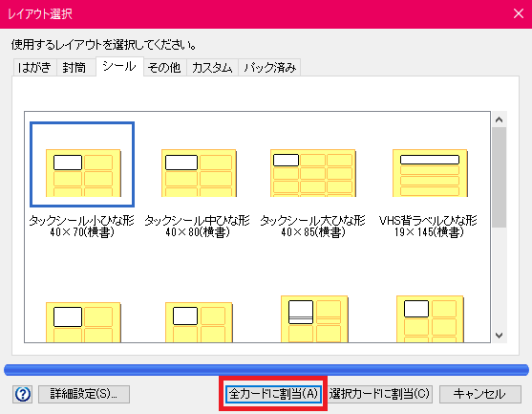Switch to the はがき tab
This screenshot has height=414, width=532.
pyautogui.click(x=34, y=67)
